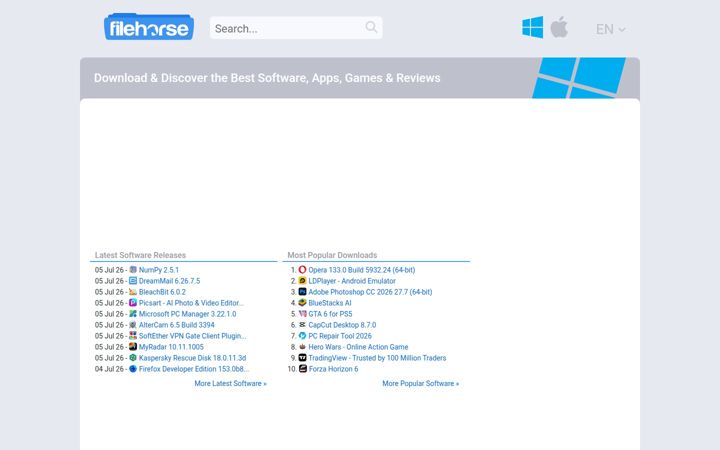Screen dimensions: 720x450
Task: Open TradingView - Trusted by 100 Million Traders
Action: [x=377, y=358]
